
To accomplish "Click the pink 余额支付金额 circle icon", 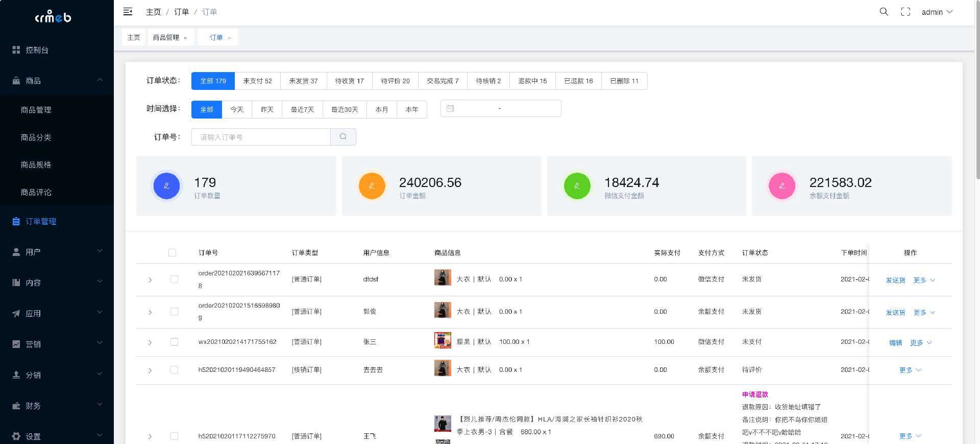I will click(782, 185).
